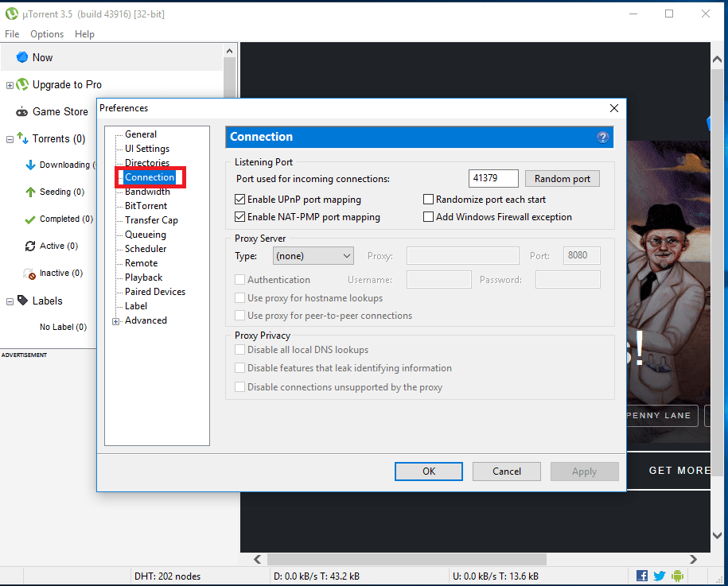The image size is (728, 586).
Task: Click sidebar scrollbar up arrow
Action: (x=229, y=51)
